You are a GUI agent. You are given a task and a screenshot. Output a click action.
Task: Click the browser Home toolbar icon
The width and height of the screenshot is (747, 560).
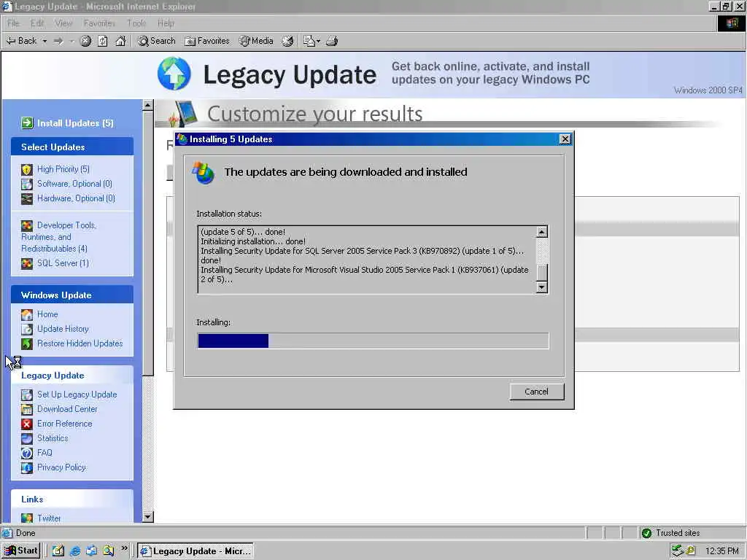click(x=120, y=41)
